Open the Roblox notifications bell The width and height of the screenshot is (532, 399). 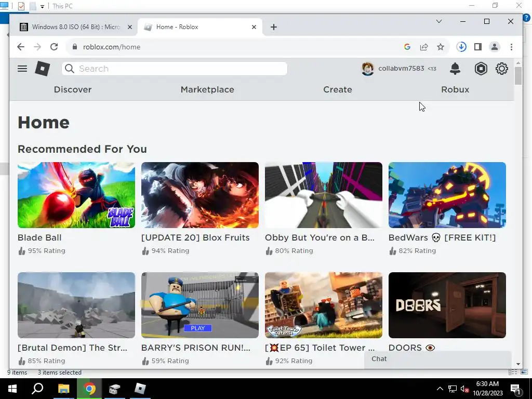click(455, 69)
